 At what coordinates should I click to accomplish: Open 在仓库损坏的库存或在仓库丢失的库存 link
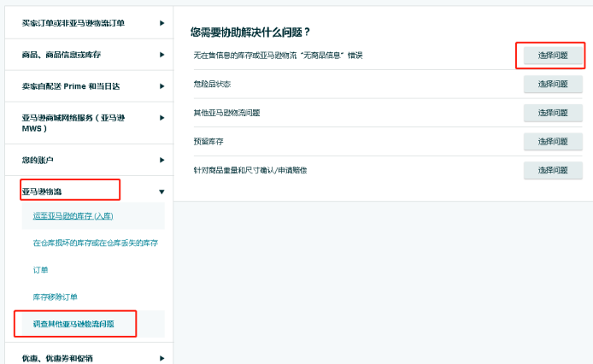point(96,243)
